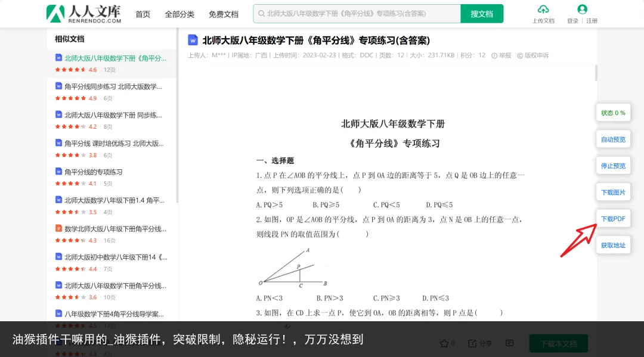Image resolution: width=644 pixels, height=357 pixels.
Task: Click option D. PN≤3 in question 2
Action: [x=436, y=299]
